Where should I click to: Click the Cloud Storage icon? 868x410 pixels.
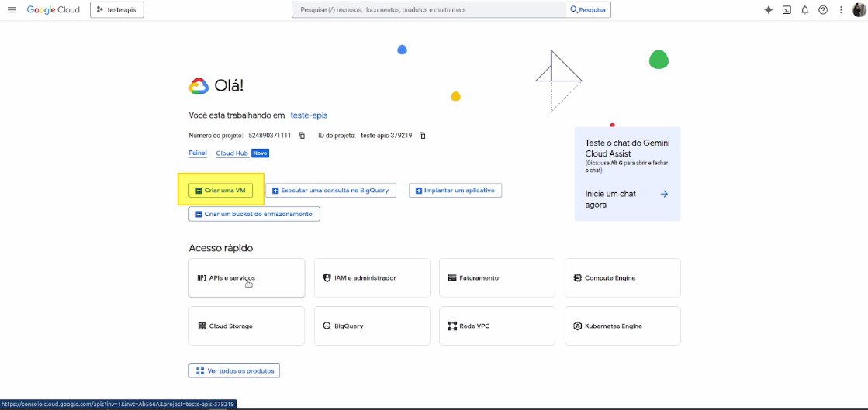[x=202, y=326]
